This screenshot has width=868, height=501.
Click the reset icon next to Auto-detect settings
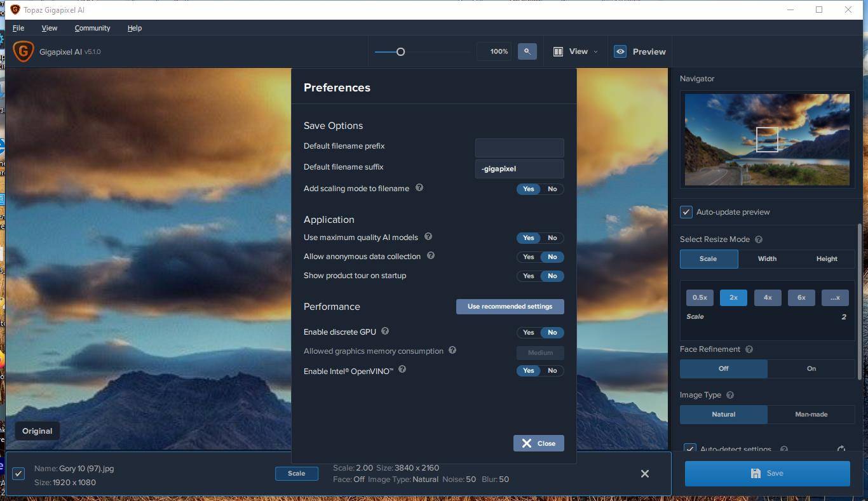[841, 449]
